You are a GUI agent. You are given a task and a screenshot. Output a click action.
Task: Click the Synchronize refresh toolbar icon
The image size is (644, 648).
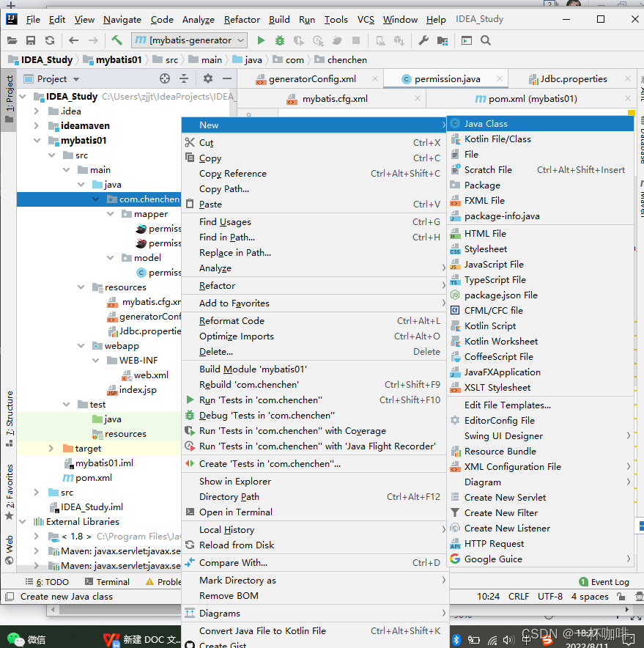tap(50, 40)
